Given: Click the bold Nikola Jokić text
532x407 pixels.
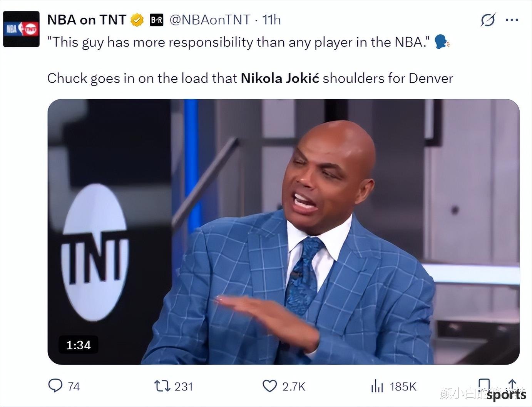Looking at the screenshot, I should point(280,78).
